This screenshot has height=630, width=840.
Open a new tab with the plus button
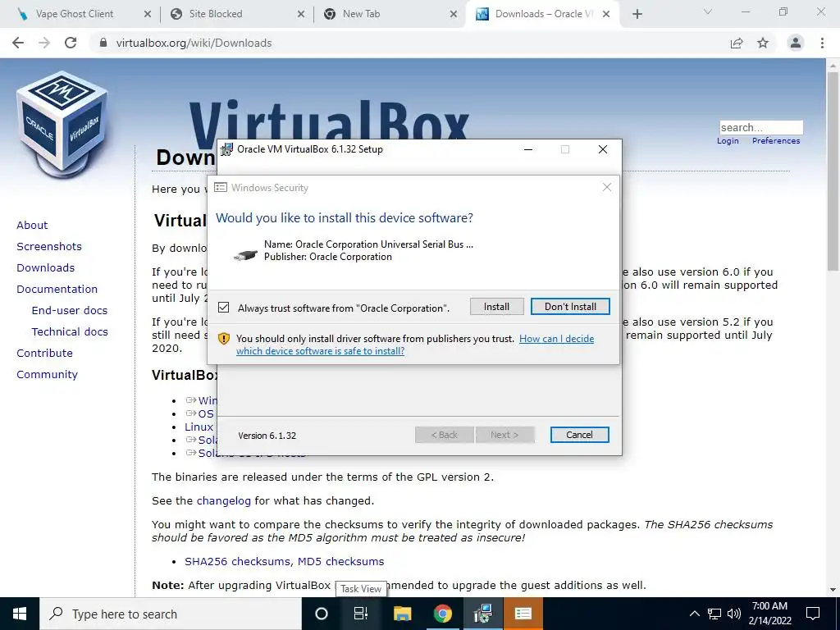coord(637,14)
